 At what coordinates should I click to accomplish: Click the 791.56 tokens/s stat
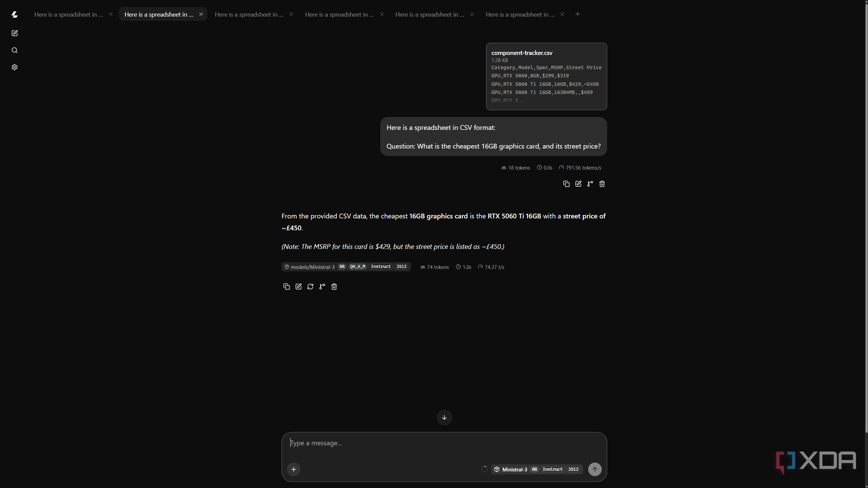click(x=580, y=168)
